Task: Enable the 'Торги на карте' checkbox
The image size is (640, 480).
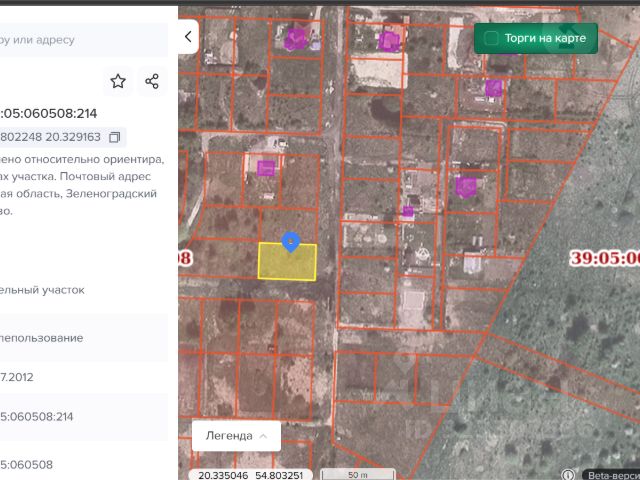Action: click(491, 38)
